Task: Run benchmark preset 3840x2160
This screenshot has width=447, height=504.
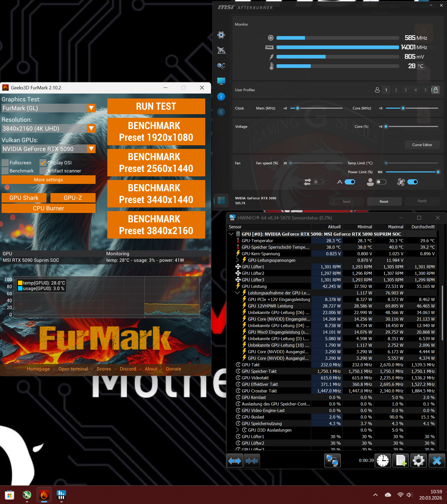Action: [x=156, y=225]
